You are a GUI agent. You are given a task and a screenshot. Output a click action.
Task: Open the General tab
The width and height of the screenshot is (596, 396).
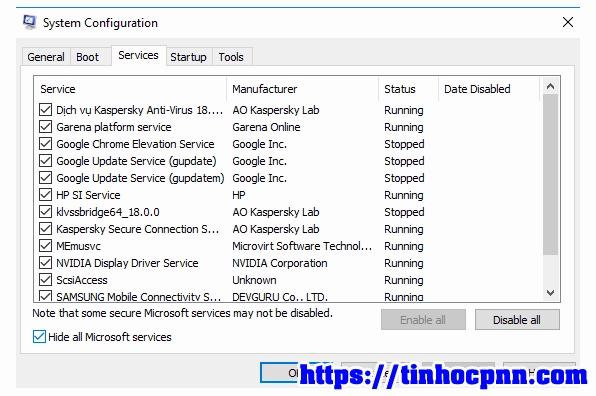(x=46, y=57)
